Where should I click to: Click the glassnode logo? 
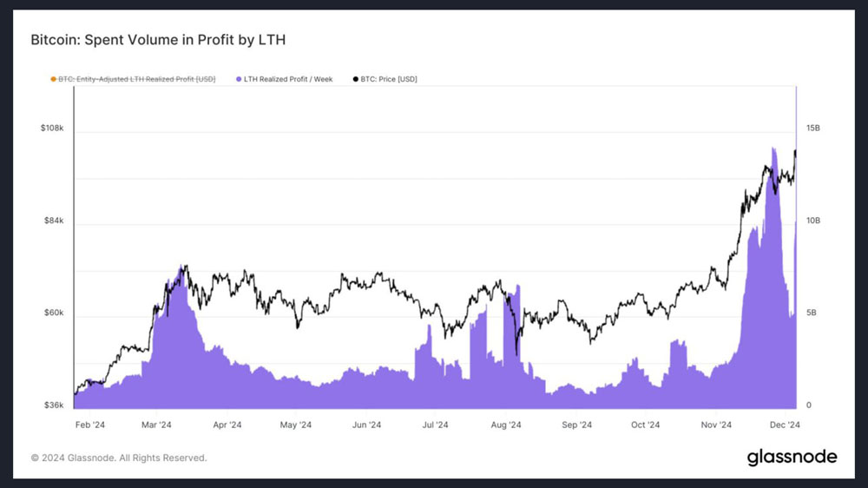pos(792,457)
